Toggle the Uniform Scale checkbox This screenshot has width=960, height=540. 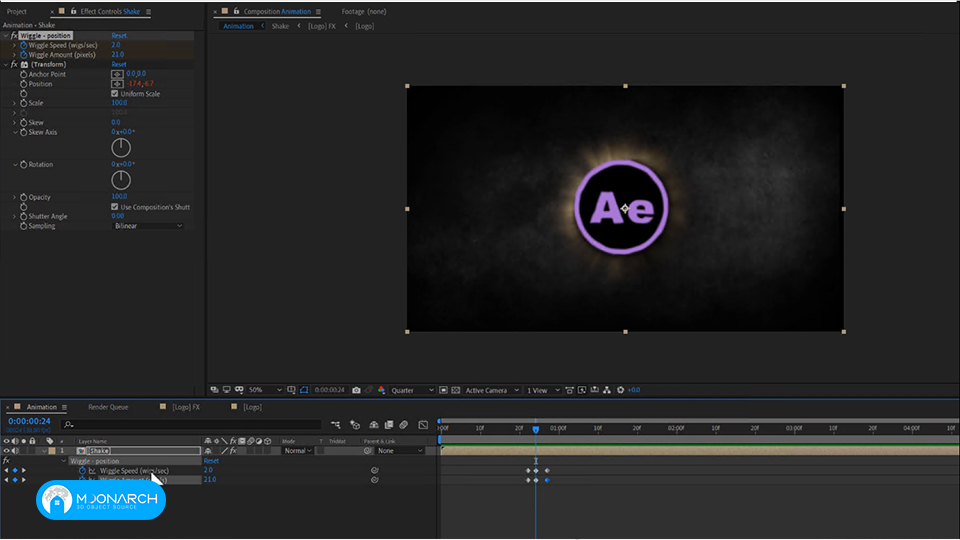point(114,94)
